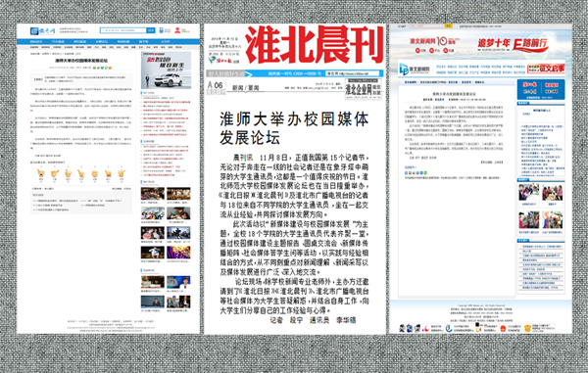The image size is (588, 373).
Task: Click the first yellow emoji reaction mascot
Action: (41, 173)
